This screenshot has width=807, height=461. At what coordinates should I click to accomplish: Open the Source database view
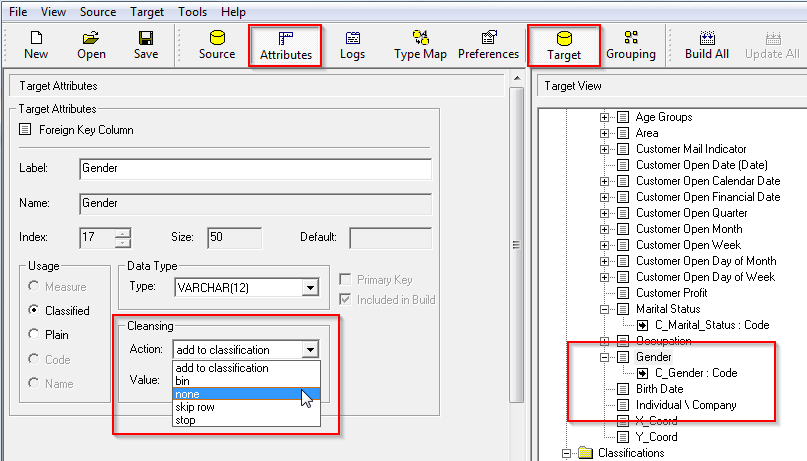click(216, 45)
